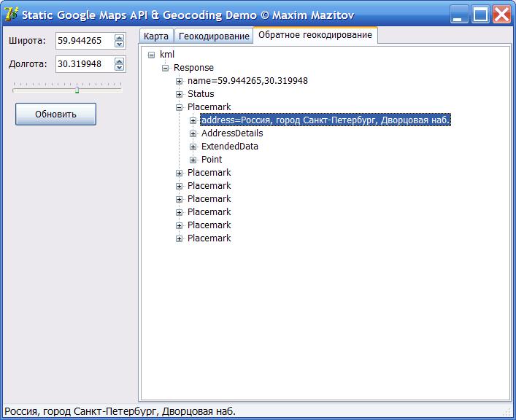
Task: Expand the Status node
Action: [179, 94]
